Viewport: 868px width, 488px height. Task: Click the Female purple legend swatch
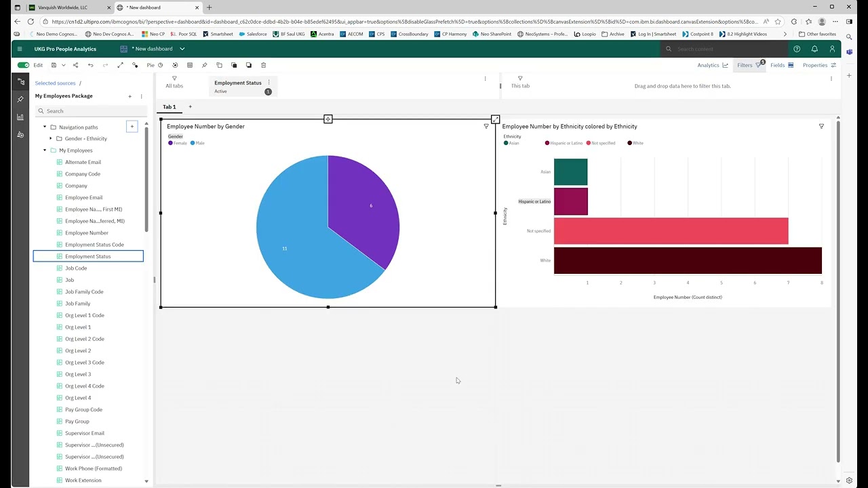coord(170,143)
